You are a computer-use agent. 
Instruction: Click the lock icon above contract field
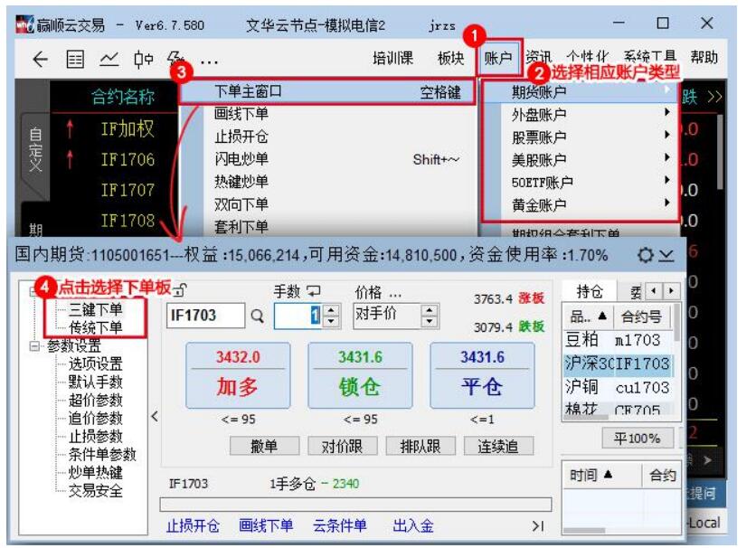tap(180, 290)
